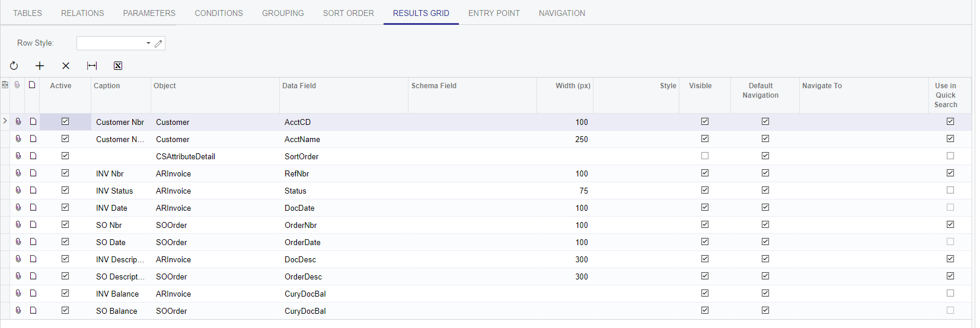
Task: Export grid to Excel icon
Action: (x=118, y=66)
